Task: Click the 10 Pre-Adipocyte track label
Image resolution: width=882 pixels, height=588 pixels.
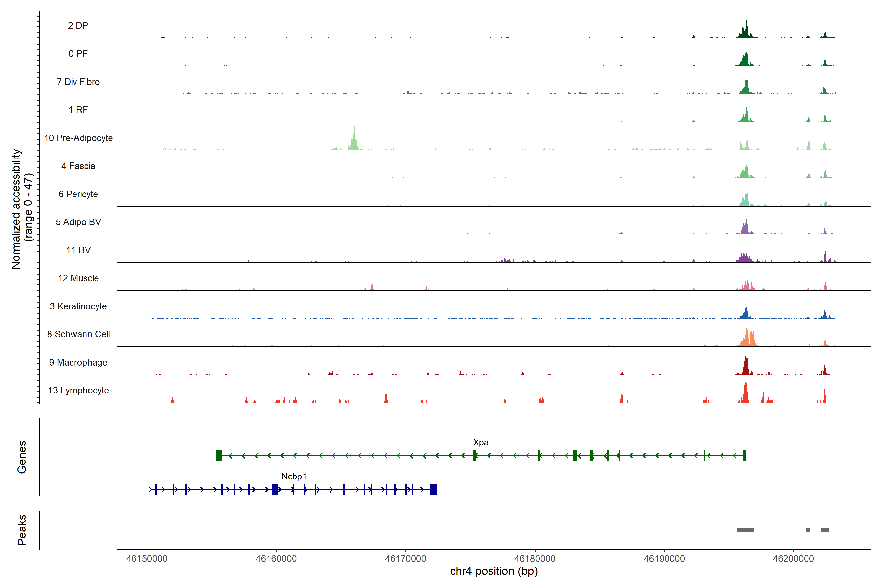Action: click(78, 138)
